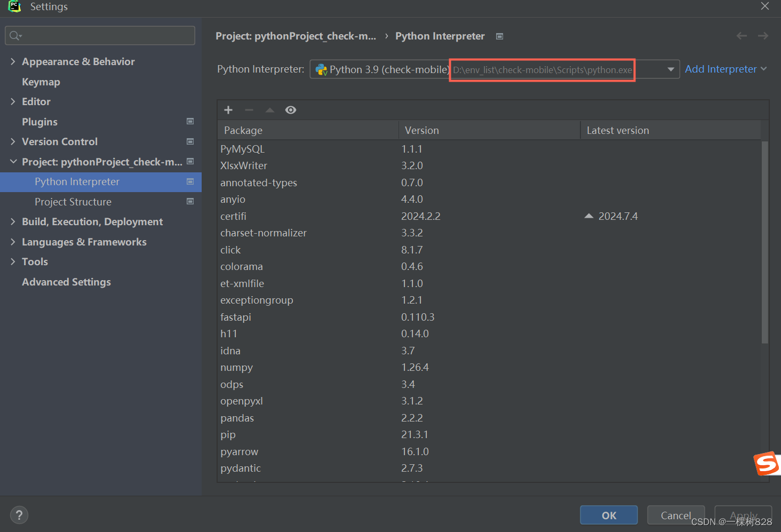
Task: Collapse the Project: pythonProject_check-m... section
Action: [13, 162]
